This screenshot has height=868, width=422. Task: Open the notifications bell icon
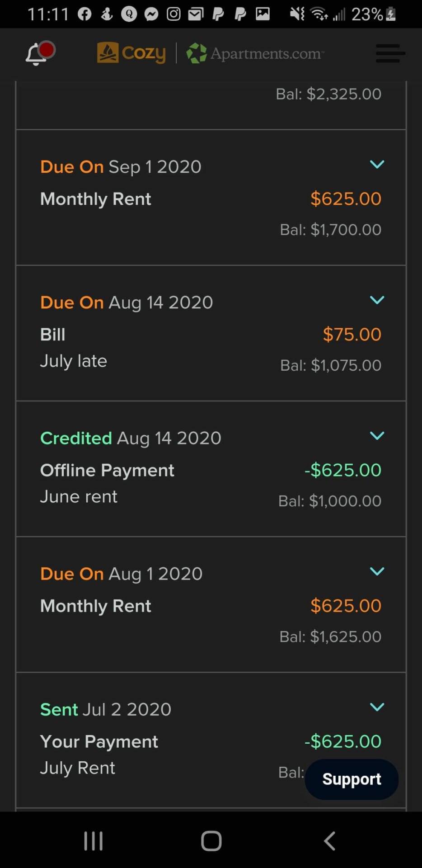(x=39, y=53)
